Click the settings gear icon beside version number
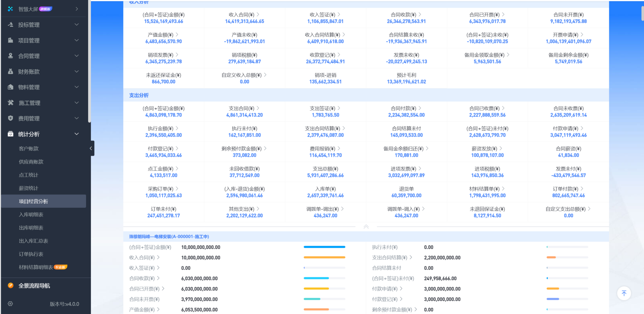This screenshot has width=644, height=314. pyautogui.click(x=10, y=304)
